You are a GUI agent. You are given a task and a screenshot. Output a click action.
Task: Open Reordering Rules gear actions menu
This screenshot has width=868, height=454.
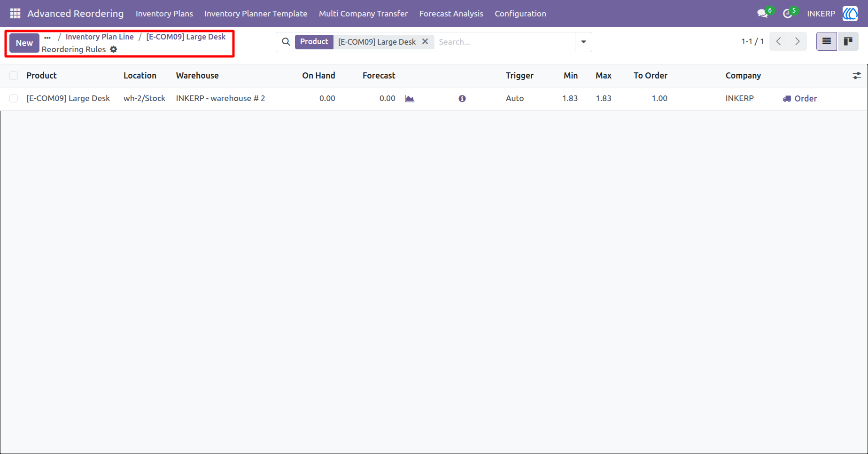click(114, 49)
